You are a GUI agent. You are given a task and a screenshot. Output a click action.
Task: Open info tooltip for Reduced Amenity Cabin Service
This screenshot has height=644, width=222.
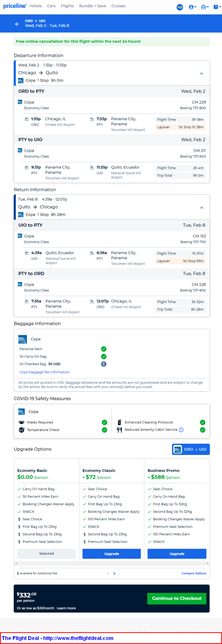(x=181, y=430)
